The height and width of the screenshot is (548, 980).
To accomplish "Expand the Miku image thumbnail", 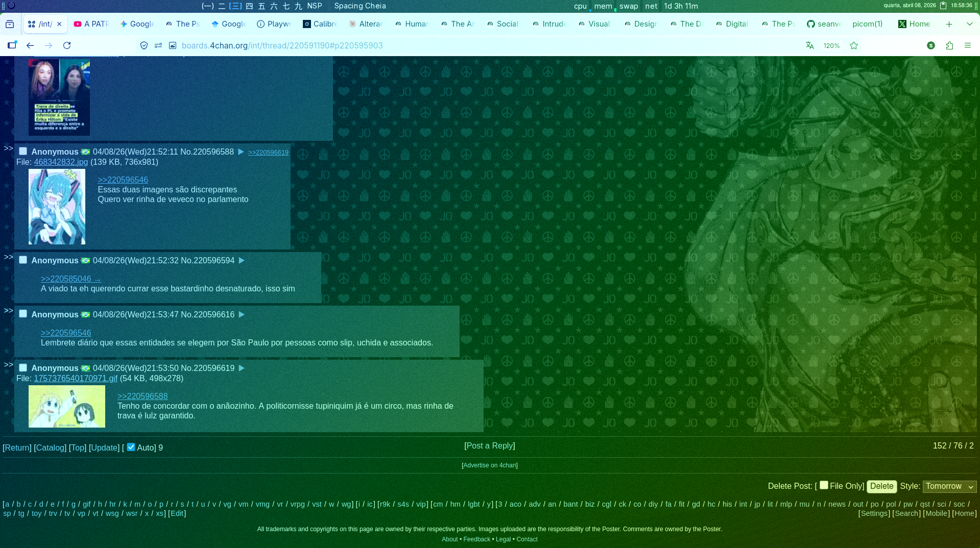I will 57,207.
